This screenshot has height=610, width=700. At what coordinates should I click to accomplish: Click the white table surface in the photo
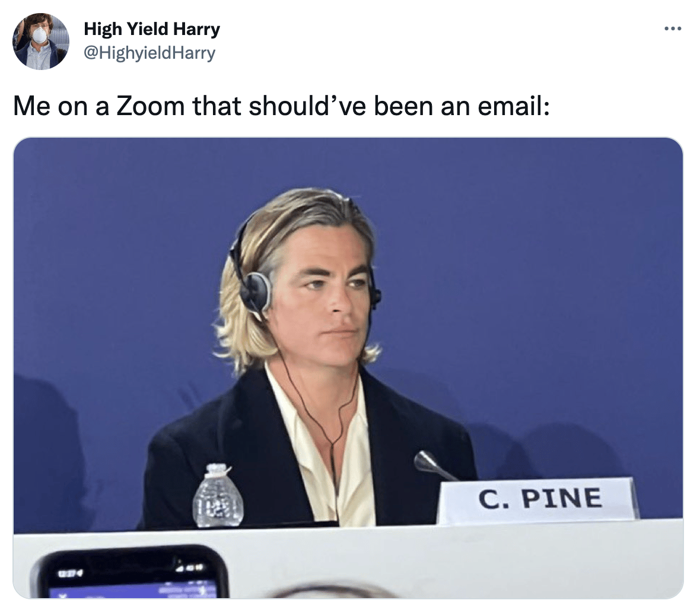(x=447, y=558)
